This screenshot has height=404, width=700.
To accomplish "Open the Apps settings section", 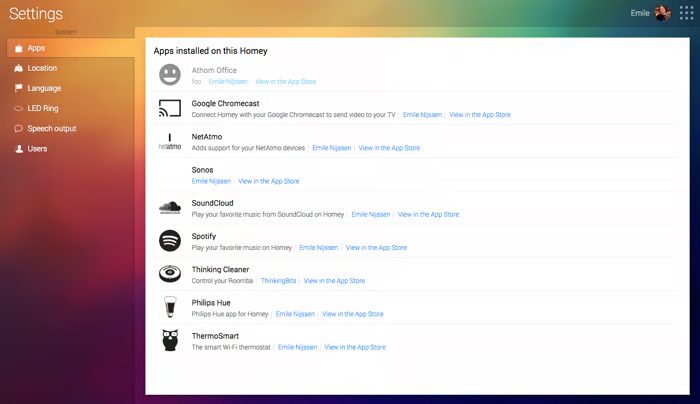I will point(71,48).
